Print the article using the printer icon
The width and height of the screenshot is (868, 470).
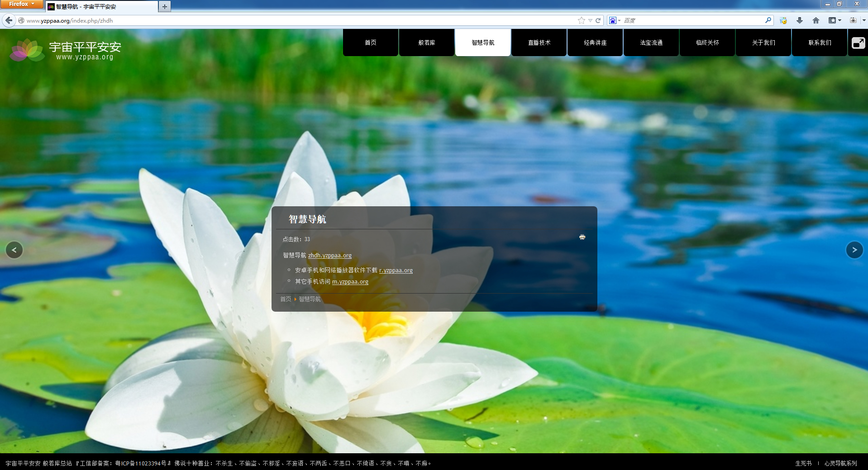582,237
